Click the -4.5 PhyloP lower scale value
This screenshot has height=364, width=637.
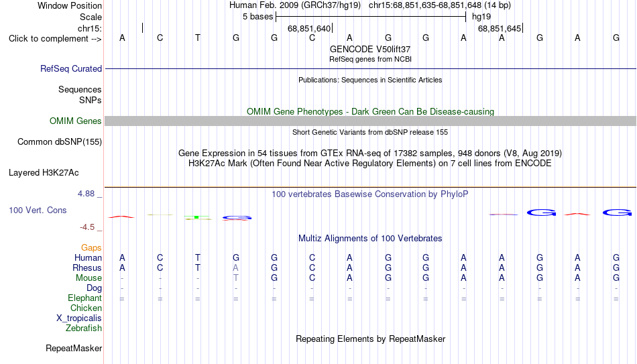[87, 227]
